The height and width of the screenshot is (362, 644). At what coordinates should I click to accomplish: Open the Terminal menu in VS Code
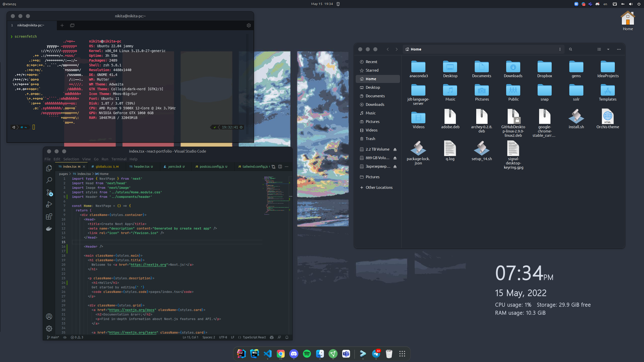(x=119, y=159)
